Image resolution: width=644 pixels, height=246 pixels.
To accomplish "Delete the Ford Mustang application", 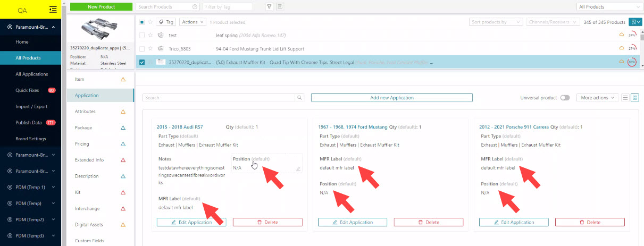I will [429, 222].
